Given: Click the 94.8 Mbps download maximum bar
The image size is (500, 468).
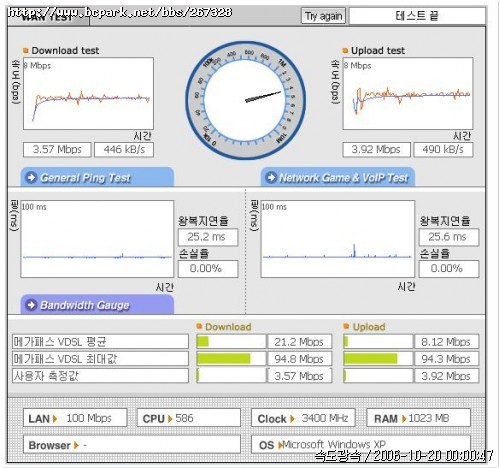Looking at the screenshot, I should coord(231,359).
